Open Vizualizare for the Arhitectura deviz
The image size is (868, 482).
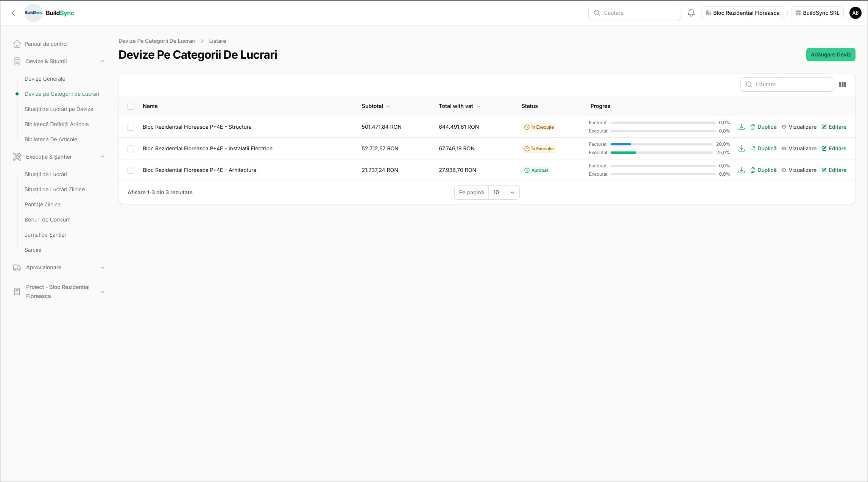pyautogui.click(x=799, y=170)
